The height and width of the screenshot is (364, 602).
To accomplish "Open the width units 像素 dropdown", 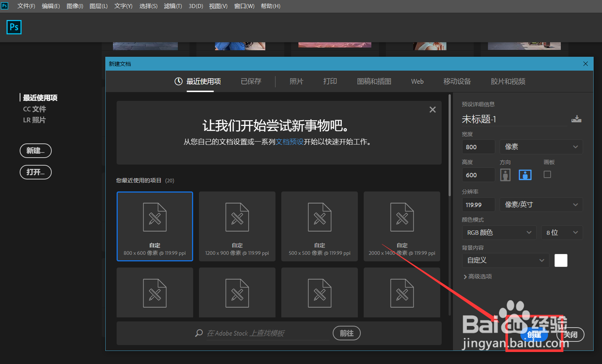I will 541,147.
